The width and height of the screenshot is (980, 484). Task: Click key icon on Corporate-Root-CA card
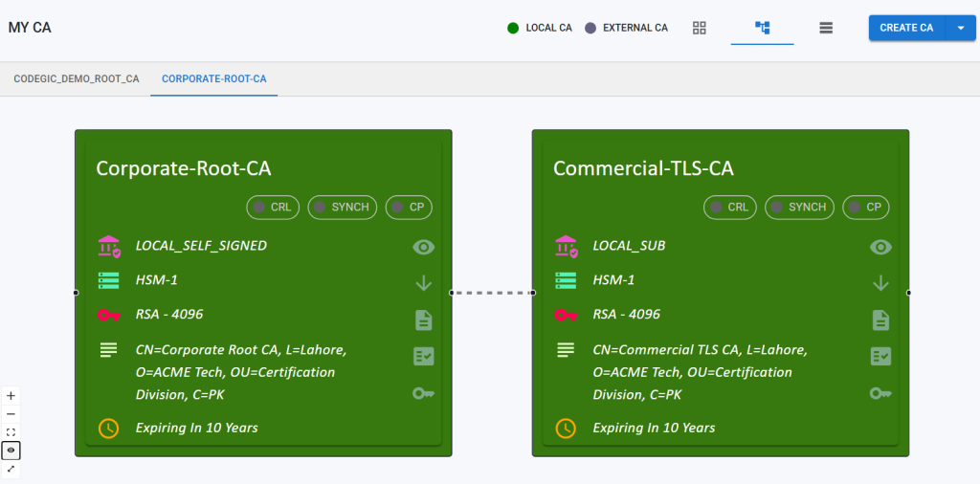(x=423, y=393)
